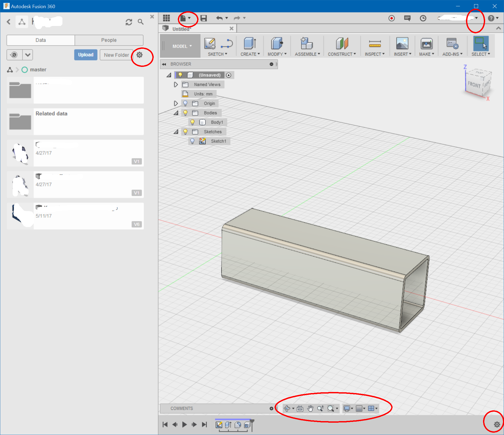Click the Select tool icon
The height and width of the screenshot is (435, 504).
tap(481, 44)
